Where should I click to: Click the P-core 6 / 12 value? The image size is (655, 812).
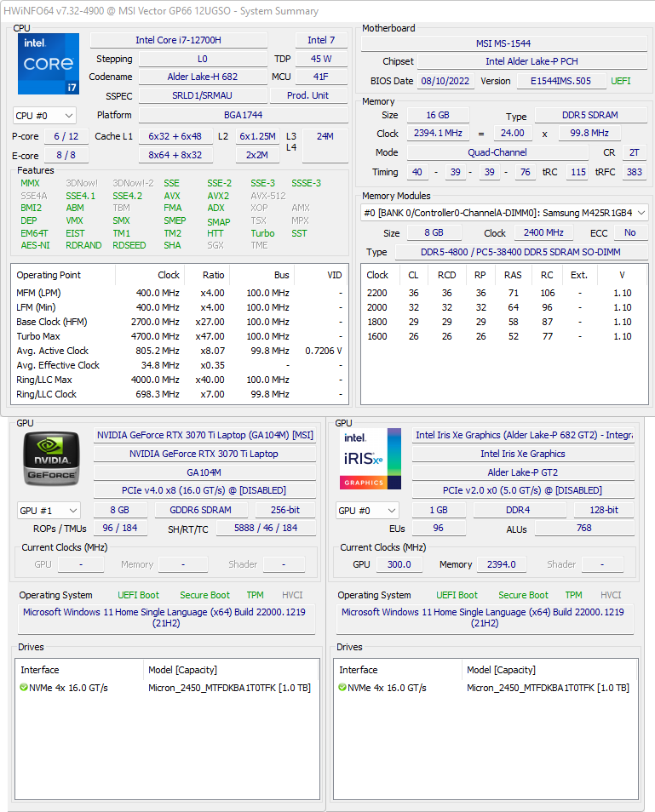66,136
